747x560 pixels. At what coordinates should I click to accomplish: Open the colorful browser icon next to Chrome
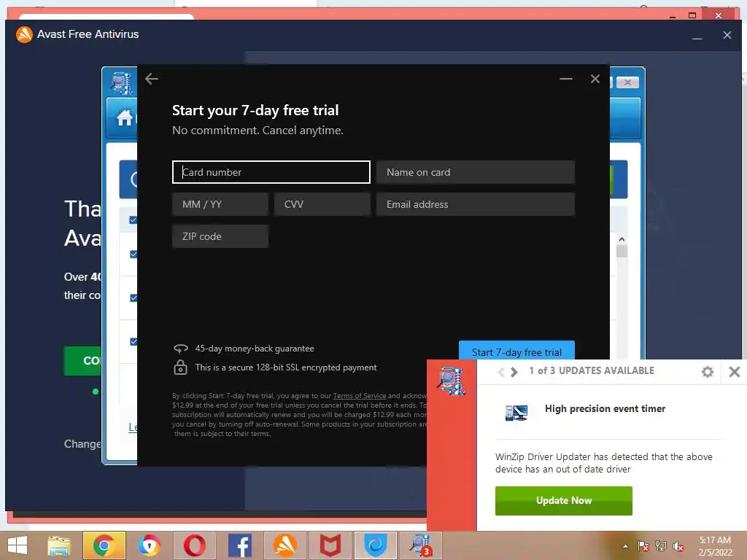pyautogui.click(x=150, y=545)
